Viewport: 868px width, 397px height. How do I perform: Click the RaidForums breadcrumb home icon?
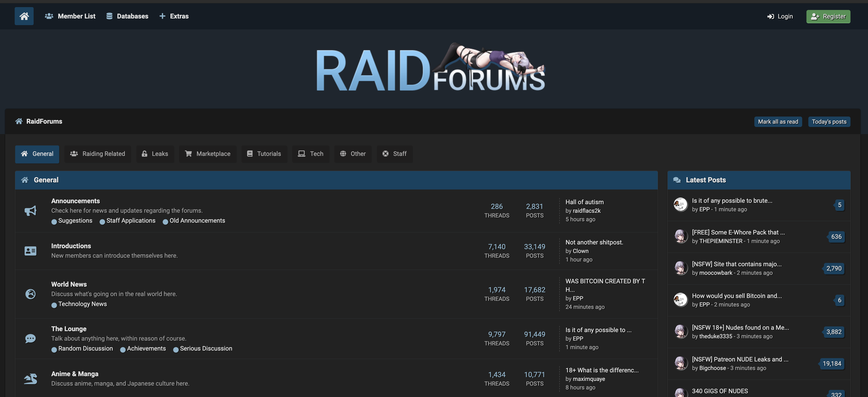coord(19,121)
